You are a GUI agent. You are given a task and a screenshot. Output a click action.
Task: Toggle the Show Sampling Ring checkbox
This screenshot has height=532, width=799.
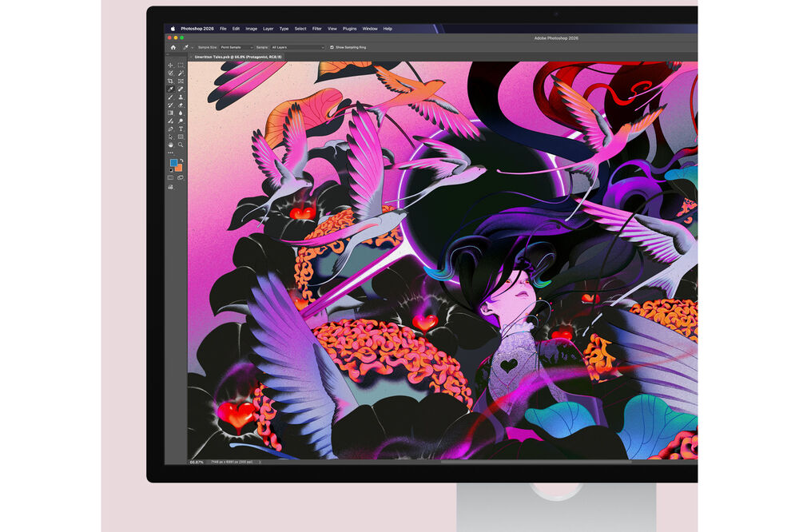[x=332, y=47]
